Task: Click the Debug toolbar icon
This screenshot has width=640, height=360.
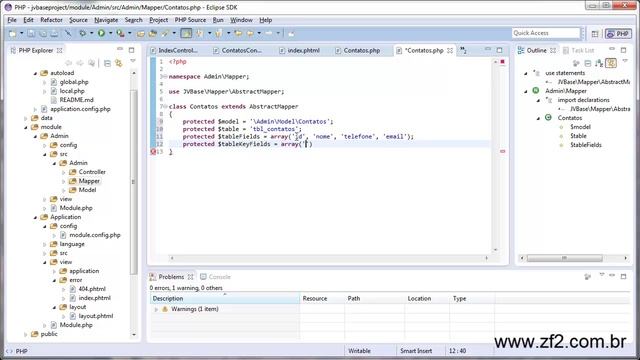Action: point(82,33)
